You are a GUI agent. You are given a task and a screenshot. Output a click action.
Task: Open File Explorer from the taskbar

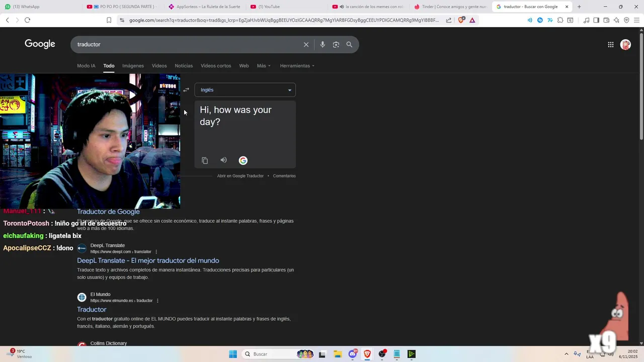(x=337, y=354)
